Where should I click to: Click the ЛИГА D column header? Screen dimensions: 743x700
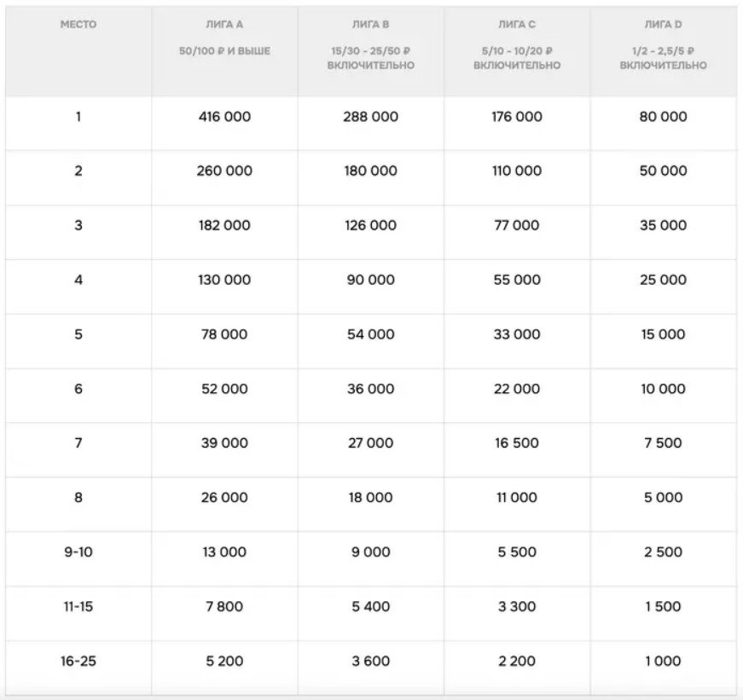(x=663, y=25)
